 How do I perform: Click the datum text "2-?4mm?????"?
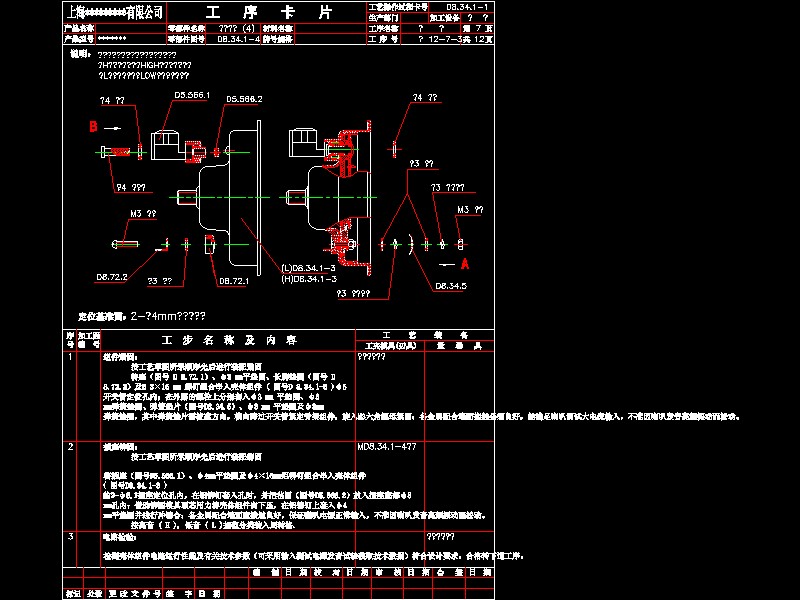click(168, 316)
